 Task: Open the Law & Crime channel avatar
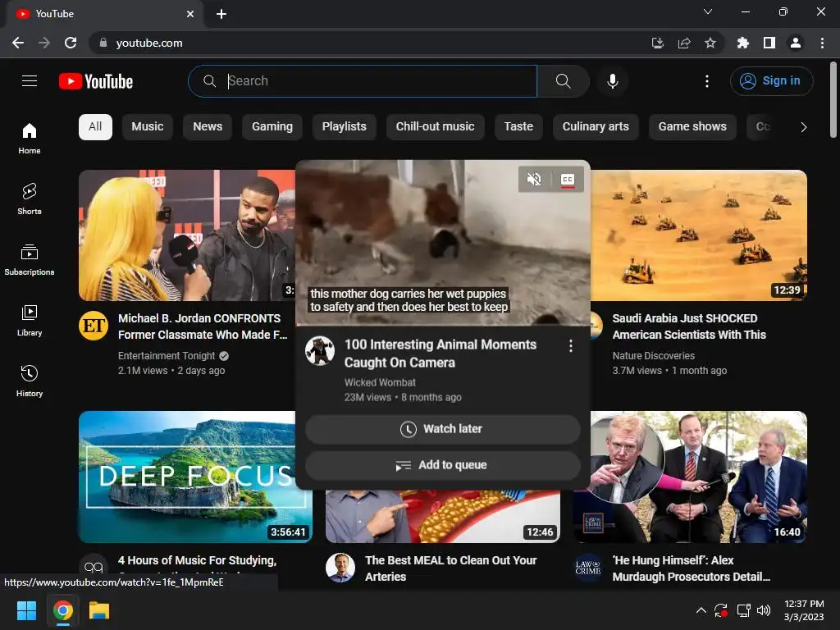(588, 568)
